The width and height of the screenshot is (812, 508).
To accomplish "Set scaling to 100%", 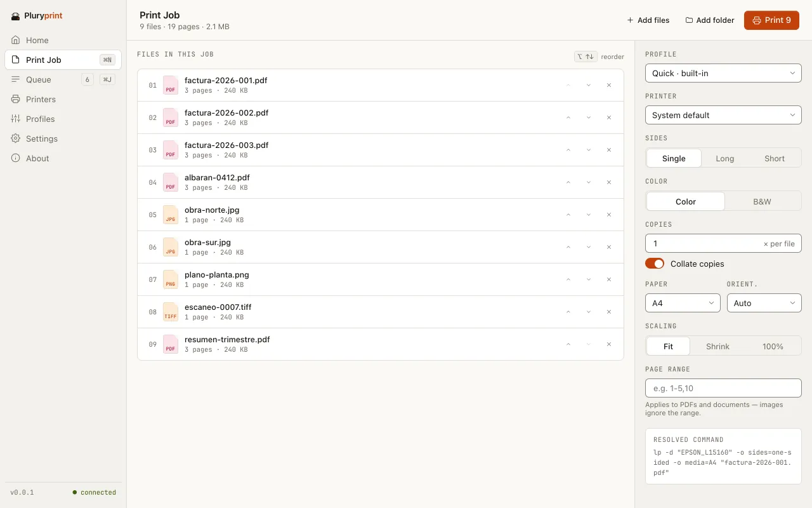I will (773, 346).
